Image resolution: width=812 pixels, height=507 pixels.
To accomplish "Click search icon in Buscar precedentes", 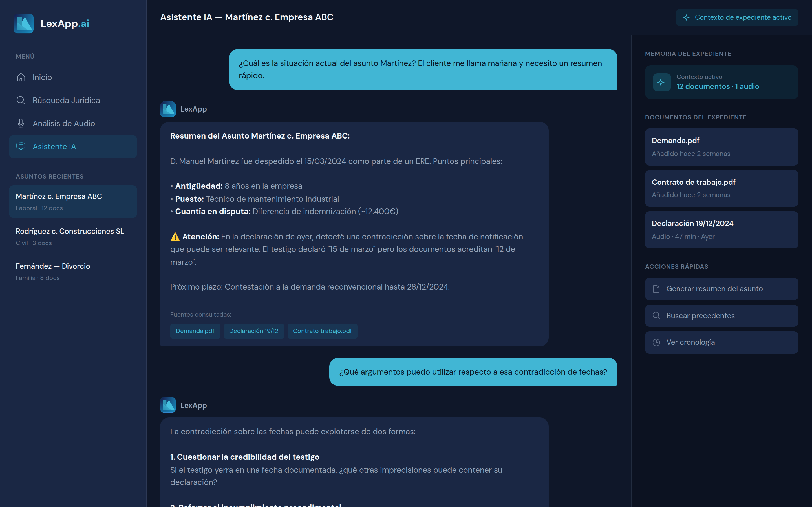I will pyautogui.click(x=656, y=315).
